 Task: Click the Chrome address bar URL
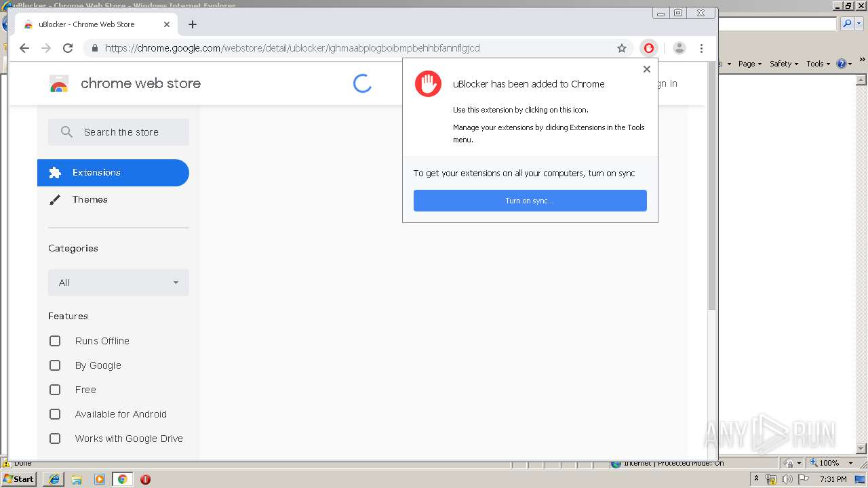[x=292, y=48]
